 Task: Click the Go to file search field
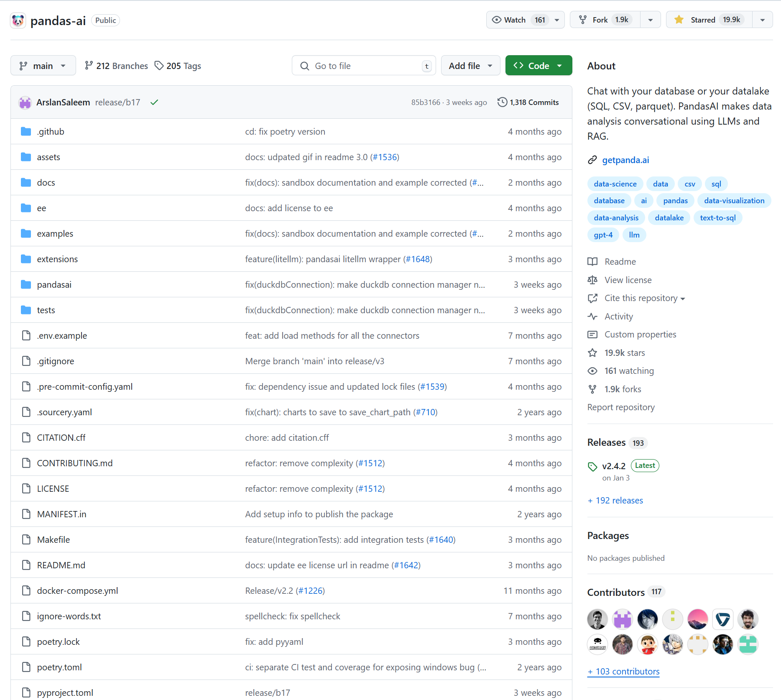364,66
